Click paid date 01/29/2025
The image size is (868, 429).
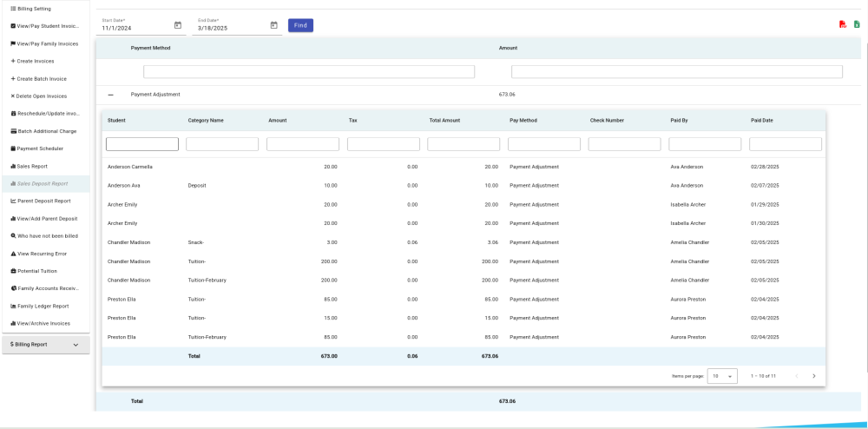[x=765, y=205]
